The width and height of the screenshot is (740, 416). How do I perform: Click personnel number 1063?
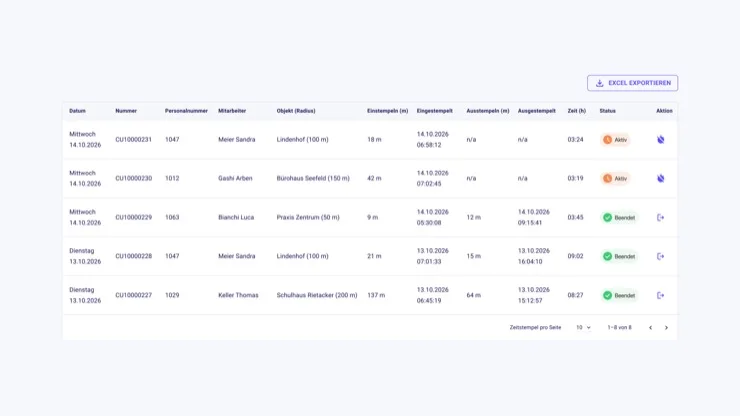pos(172,218)
